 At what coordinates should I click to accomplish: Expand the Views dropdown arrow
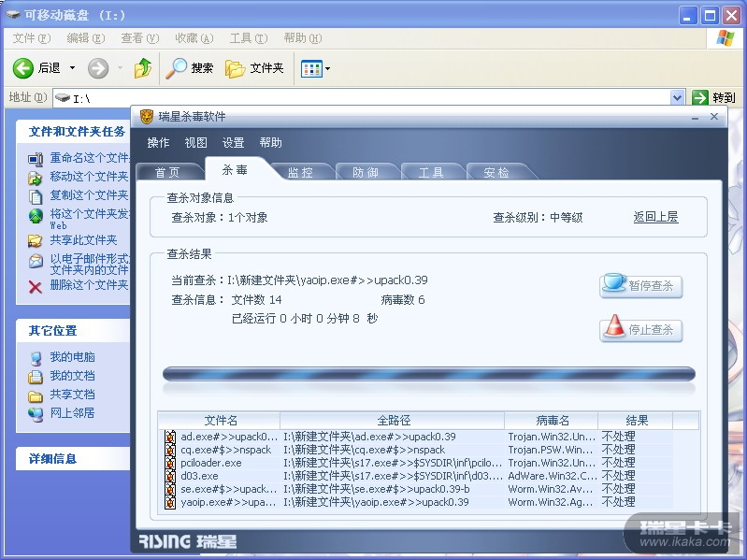point(328,69)
